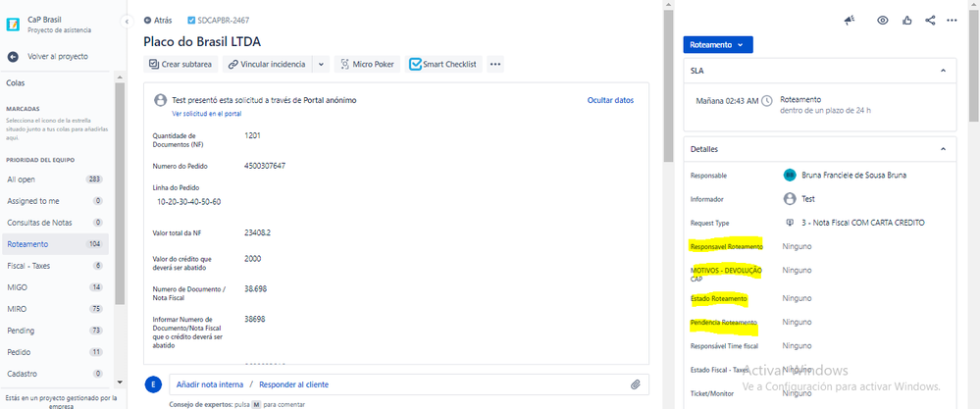Viewport: 980px width, 409px height.
Task: Open the top-right three-dot actions menu
Action: (952, 21)
